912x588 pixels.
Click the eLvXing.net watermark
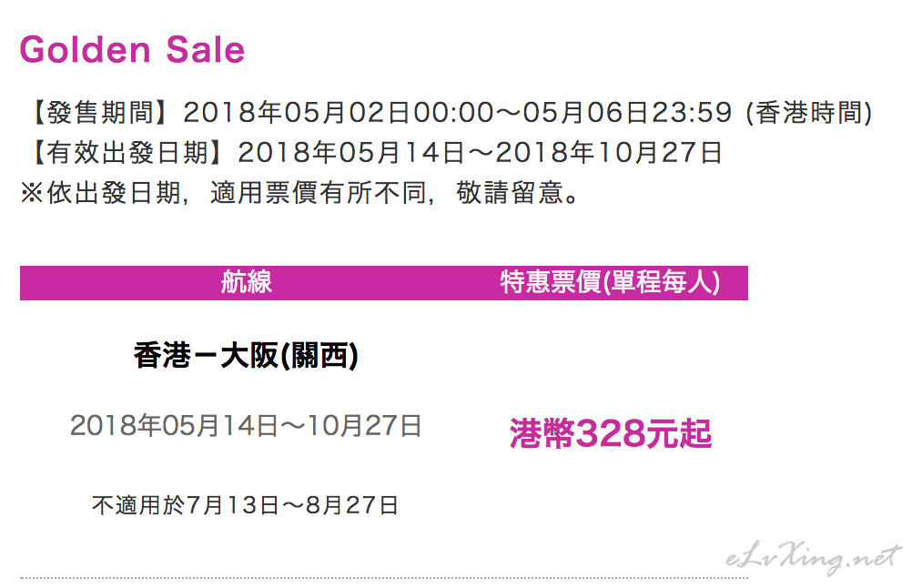click(x=813, y=558)
